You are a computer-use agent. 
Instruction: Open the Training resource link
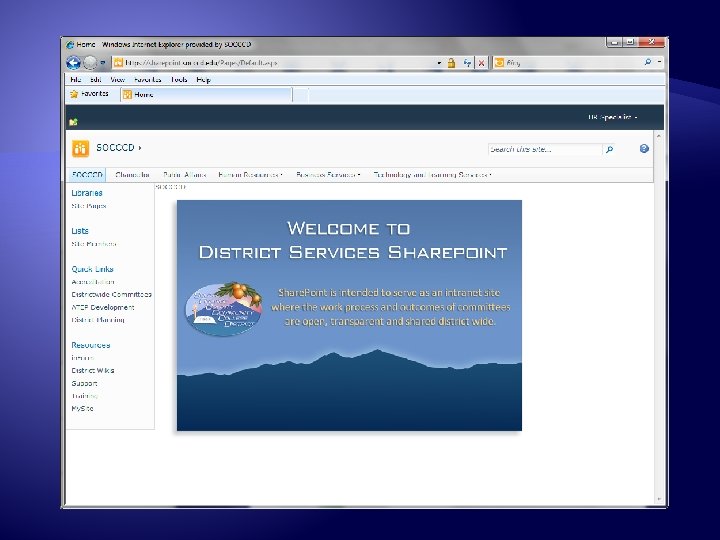(84, 395)
